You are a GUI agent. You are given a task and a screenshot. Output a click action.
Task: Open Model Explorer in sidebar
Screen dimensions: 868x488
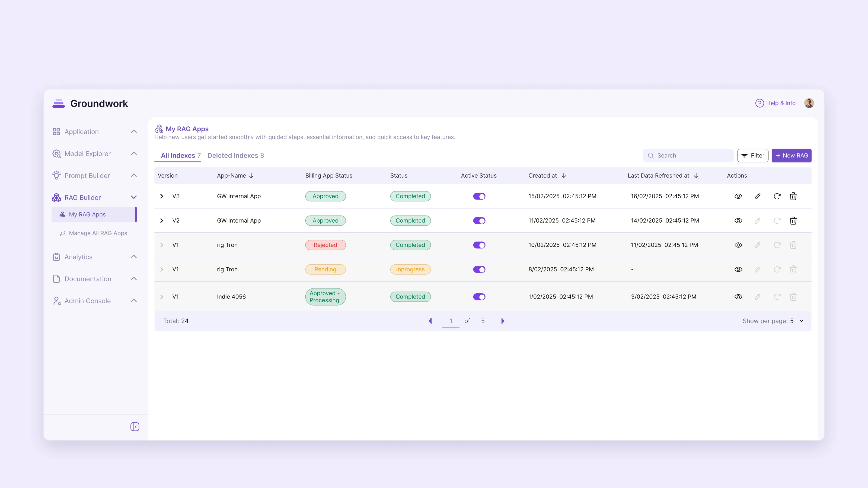pyautogui.click(x=94, y=153)
